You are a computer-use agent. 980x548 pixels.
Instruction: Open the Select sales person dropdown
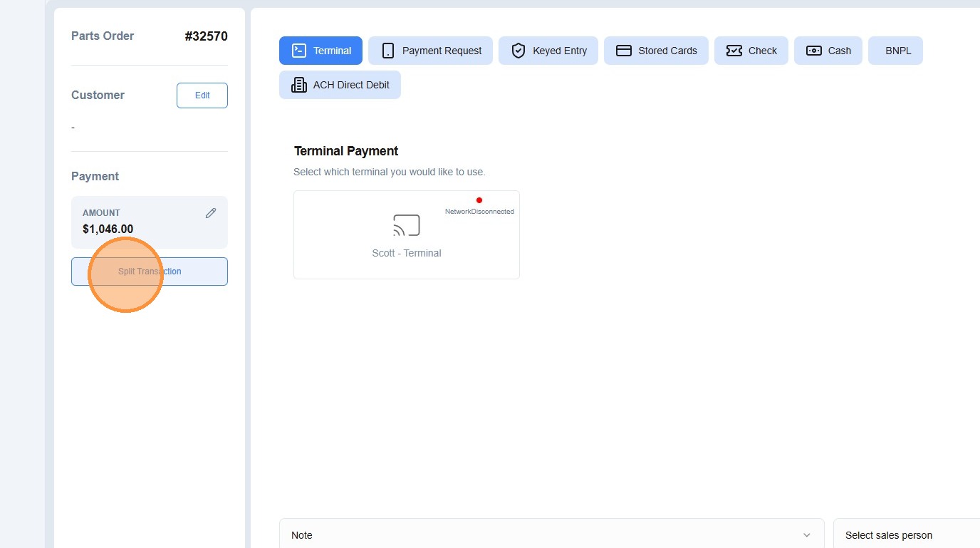907,535
